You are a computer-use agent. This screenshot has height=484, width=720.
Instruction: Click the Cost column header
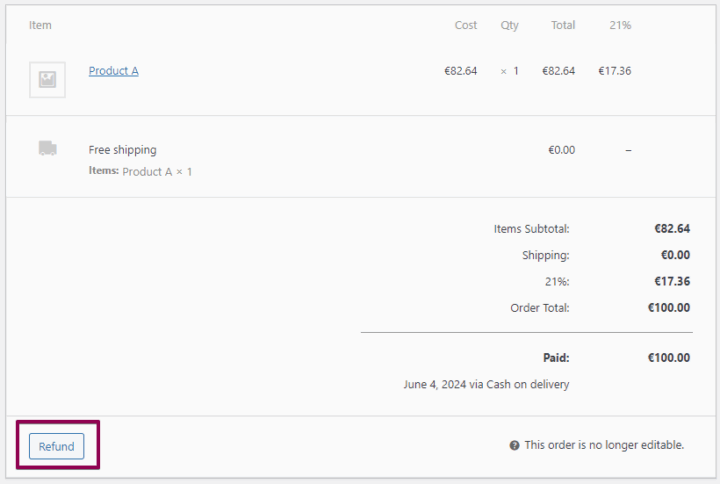466,25
